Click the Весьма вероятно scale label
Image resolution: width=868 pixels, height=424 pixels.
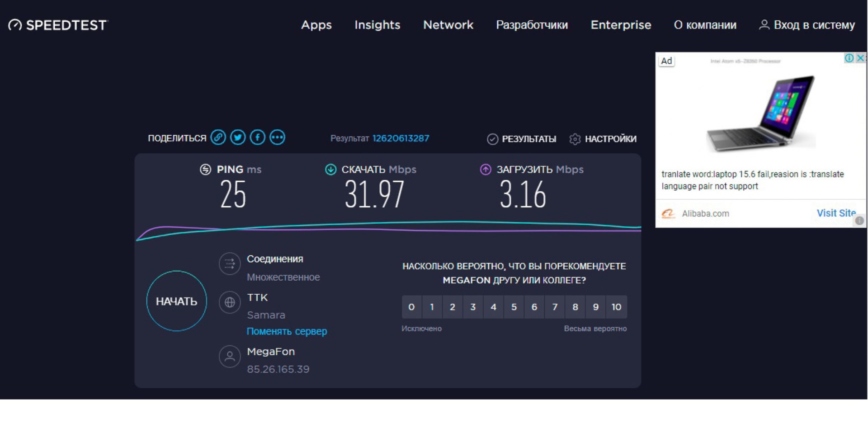point(595,329)
